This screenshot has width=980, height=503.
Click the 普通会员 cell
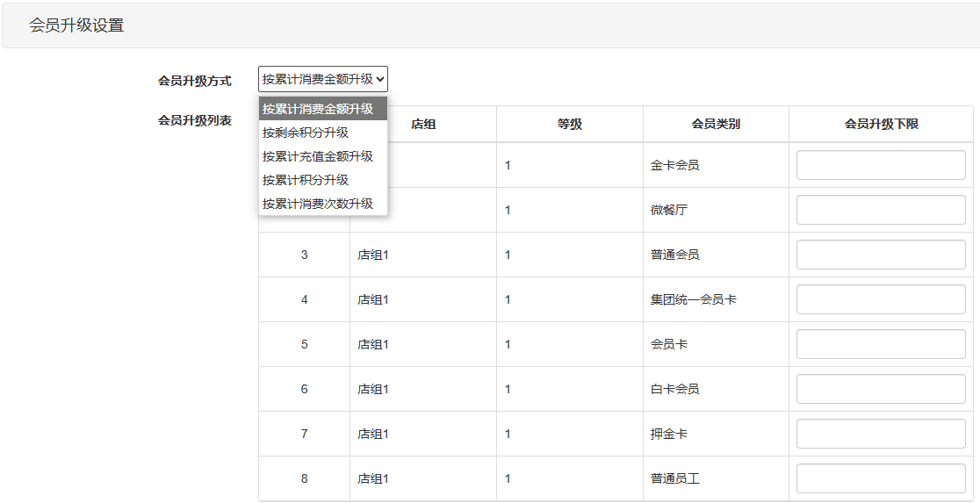[716, 255]
